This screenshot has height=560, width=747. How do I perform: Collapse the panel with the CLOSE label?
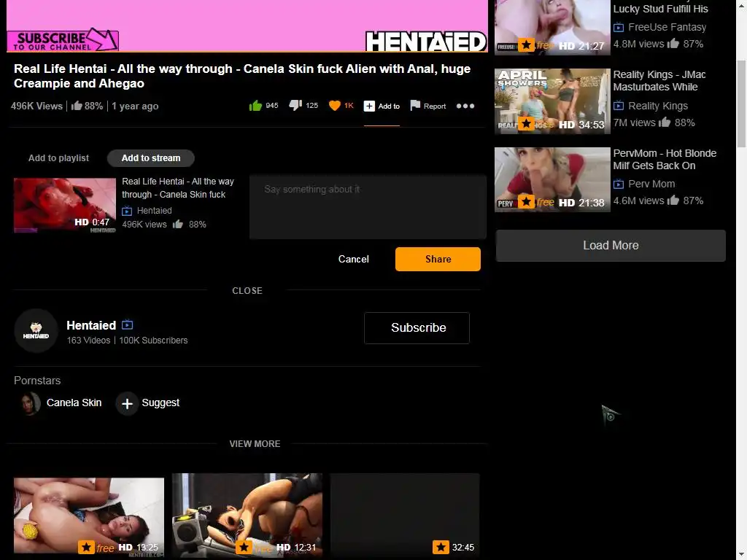click(x=247, y=290)
